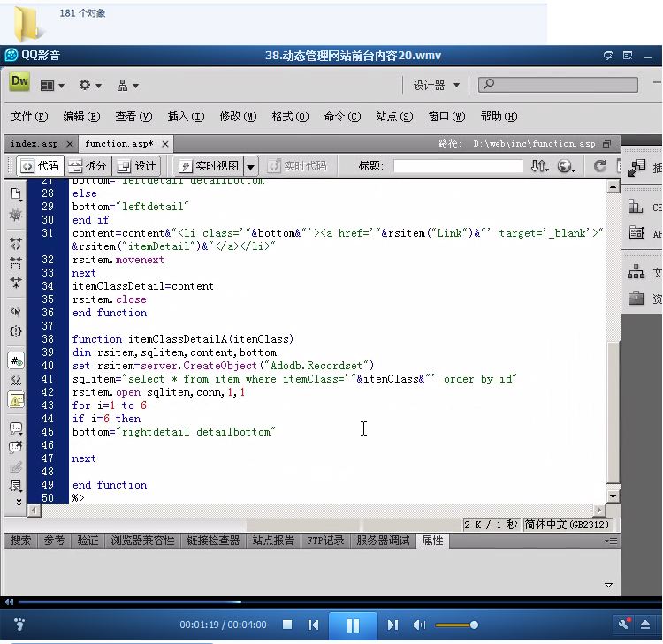Screen dimensions: 663x644
Task: Click the open documents icon in code toolbar
Action: click(16, 194)
